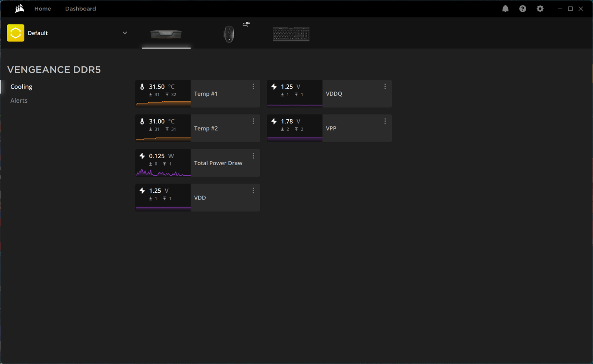Click the VDDQ sensor label
Viewport: 593px width, 364px height.
334,94
